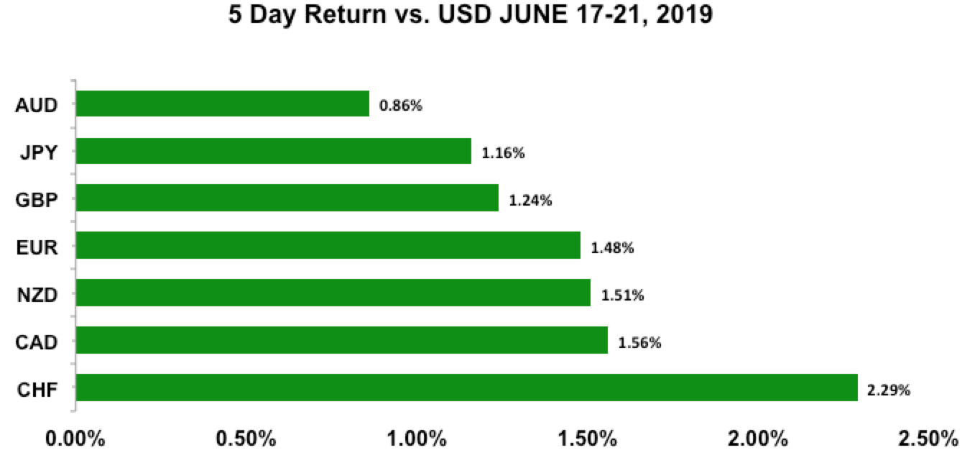Select the JPY green bar

click(x=274, y=151)
